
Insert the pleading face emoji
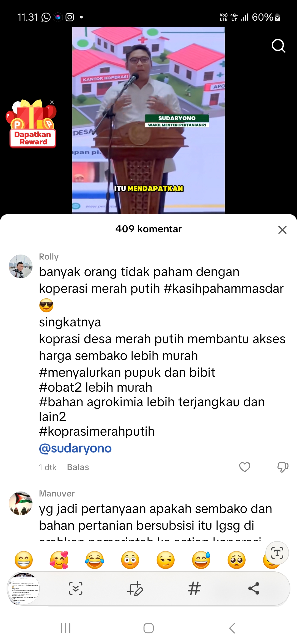tap(237, 560)
